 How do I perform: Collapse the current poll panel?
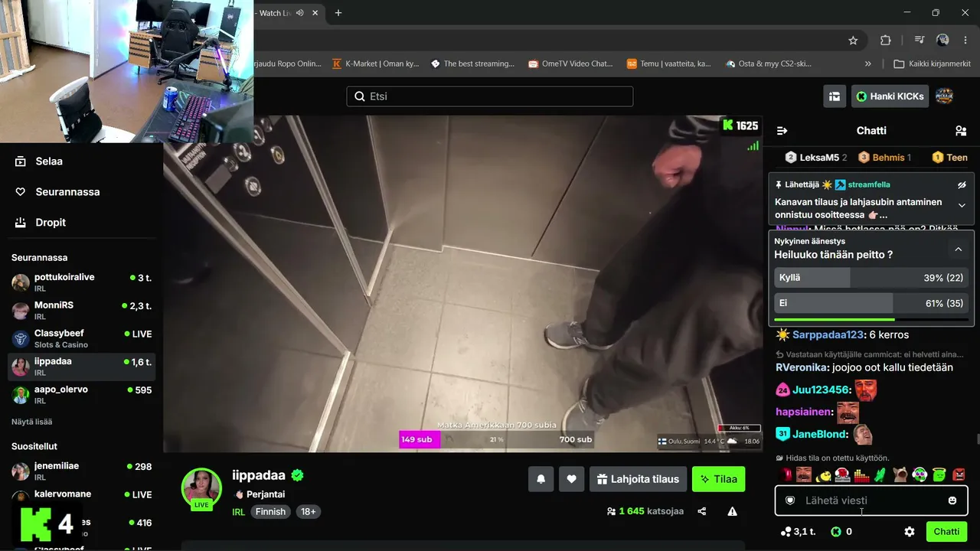click(958, 249)
